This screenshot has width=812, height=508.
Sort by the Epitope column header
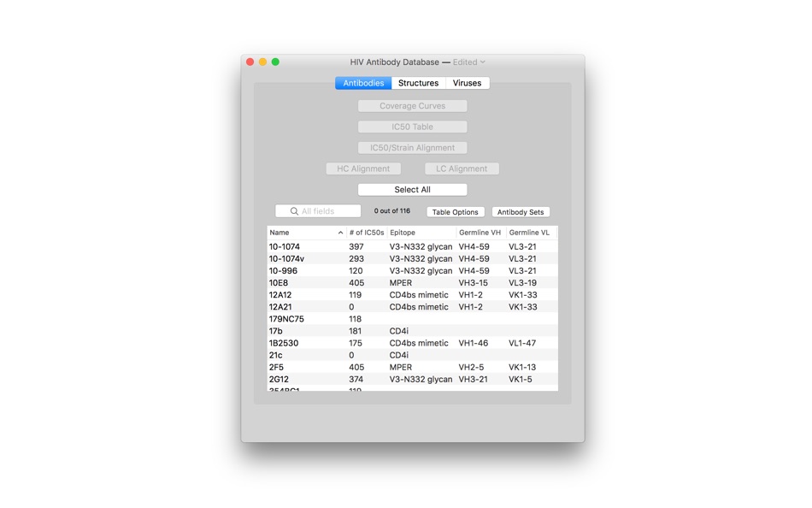pyautogui.click(x=421, y=233)
